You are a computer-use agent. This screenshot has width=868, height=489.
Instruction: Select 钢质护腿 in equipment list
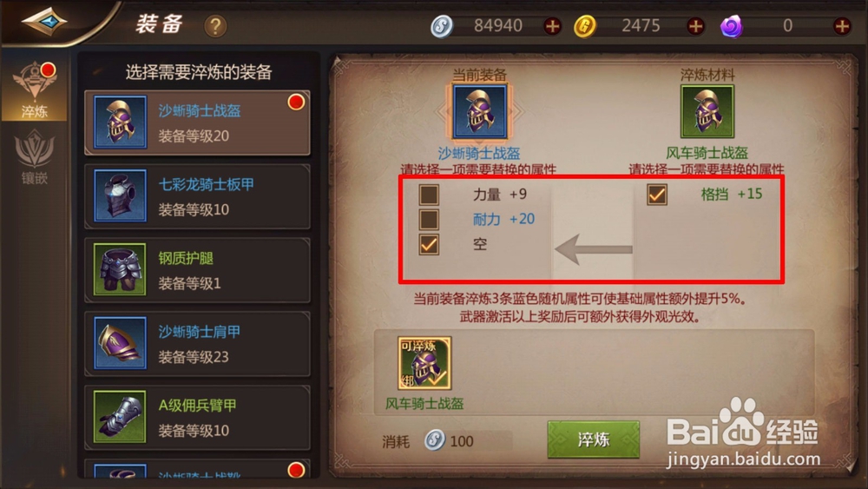pos(197,270)
